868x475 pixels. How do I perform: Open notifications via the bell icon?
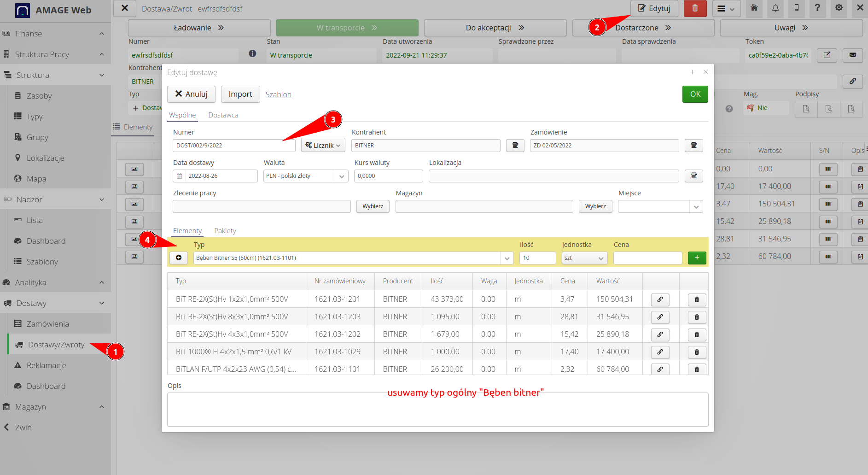[x=775, y=8]
